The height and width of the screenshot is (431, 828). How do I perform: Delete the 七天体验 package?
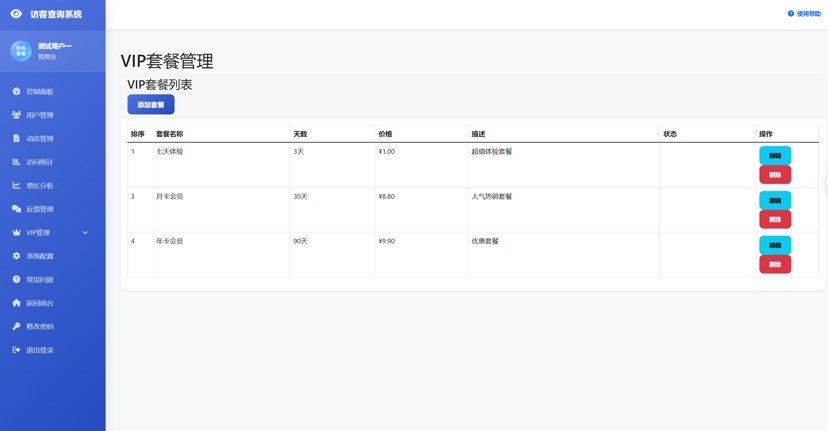775,175
